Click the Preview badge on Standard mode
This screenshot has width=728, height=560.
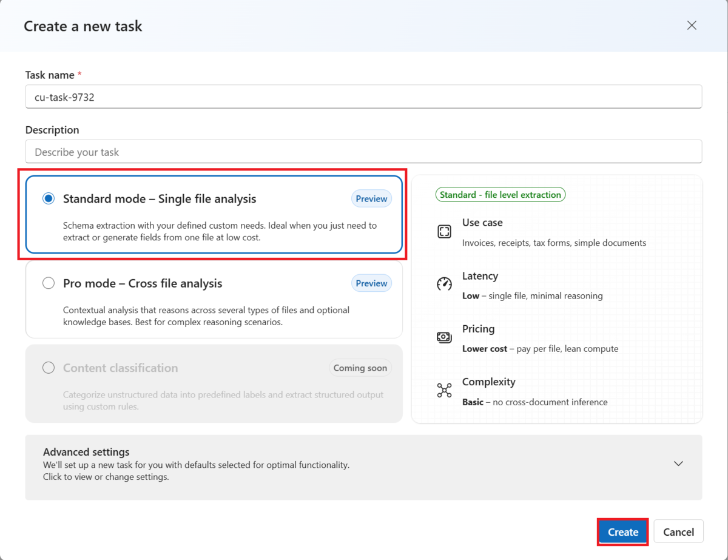click(x=371, y=199)
